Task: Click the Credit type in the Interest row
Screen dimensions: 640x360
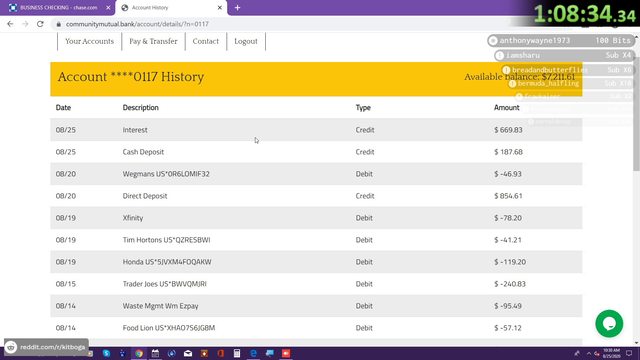Action: pos(365,130)
